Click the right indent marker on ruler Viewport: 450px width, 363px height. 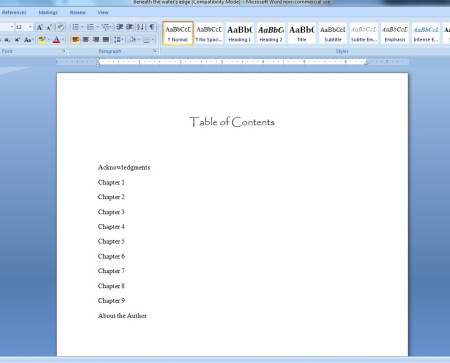click(x=366, y=62)
